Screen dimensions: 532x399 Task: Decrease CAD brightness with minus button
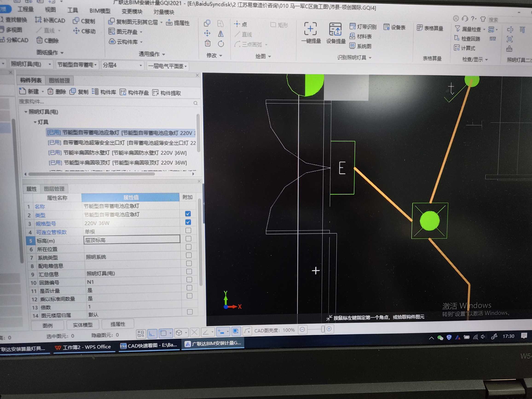tap(302, 329)
